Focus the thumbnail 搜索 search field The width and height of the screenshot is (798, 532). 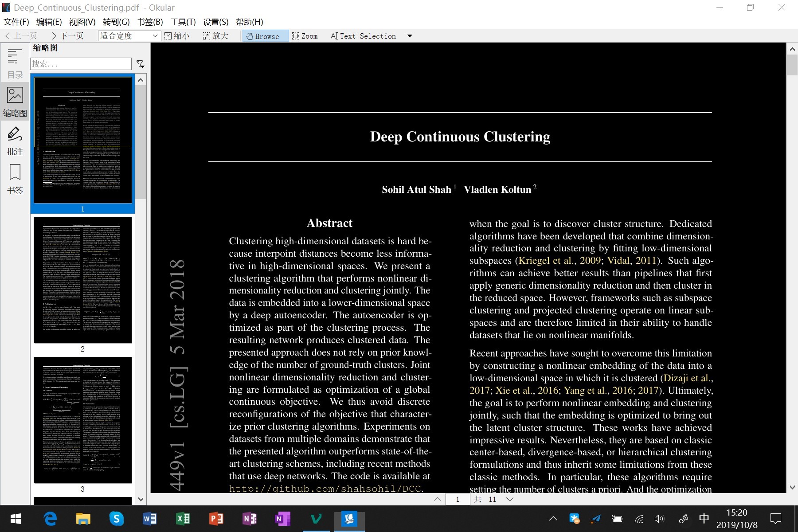tap(81, 64)
